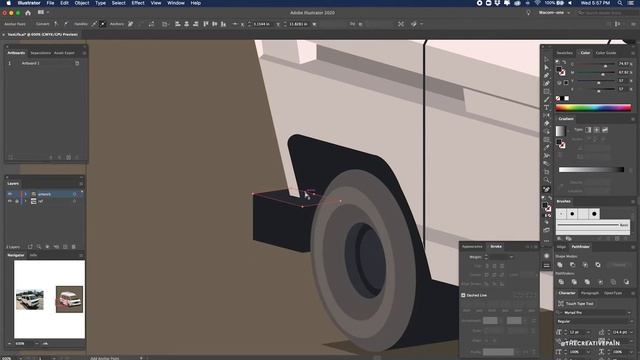Select the Direct Selection tool

[547, 67]
